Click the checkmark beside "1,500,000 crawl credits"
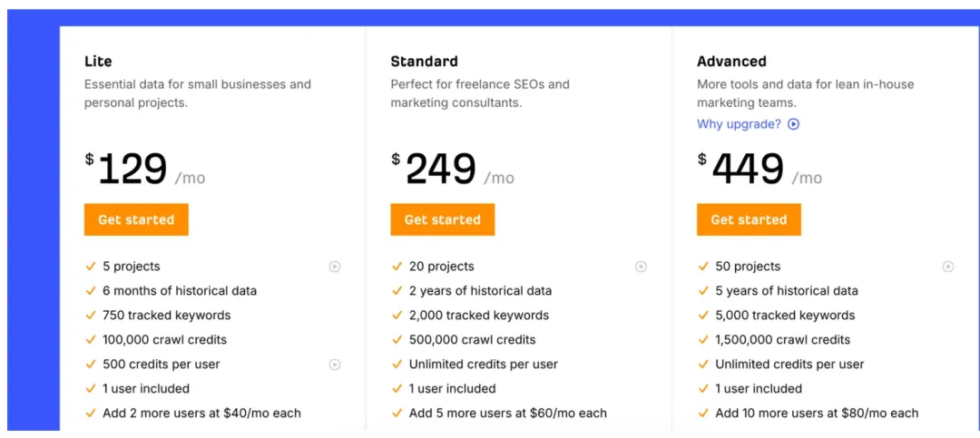This screenshot has width=980, height=438. pos(704,340)
